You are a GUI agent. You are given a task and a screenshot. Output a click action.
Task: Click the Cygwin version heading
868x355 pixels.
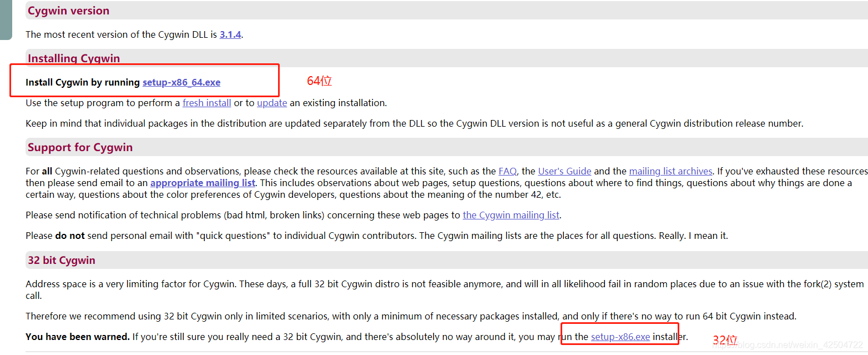pyautogui.click(x=68, y=11)
